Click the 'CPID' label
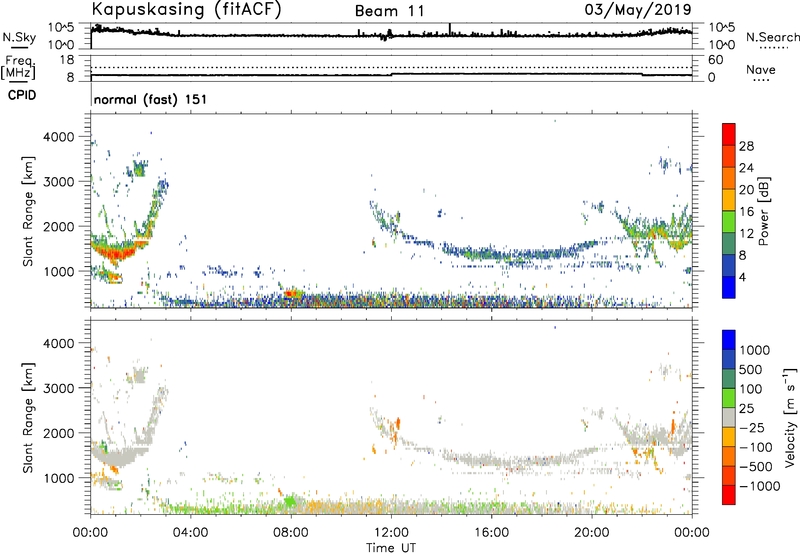This screenshot has width=800, height=554. point(22,95)
